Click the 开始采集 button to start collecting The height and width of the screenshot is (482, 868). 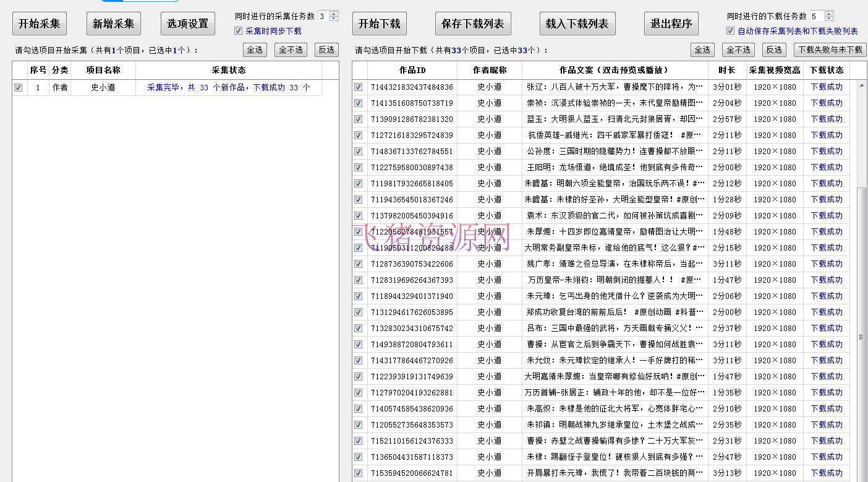click(x=38, y=23)
